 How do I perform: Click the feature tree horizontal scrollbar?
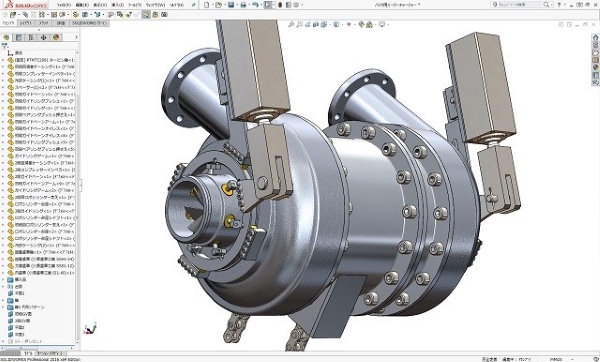38,348
